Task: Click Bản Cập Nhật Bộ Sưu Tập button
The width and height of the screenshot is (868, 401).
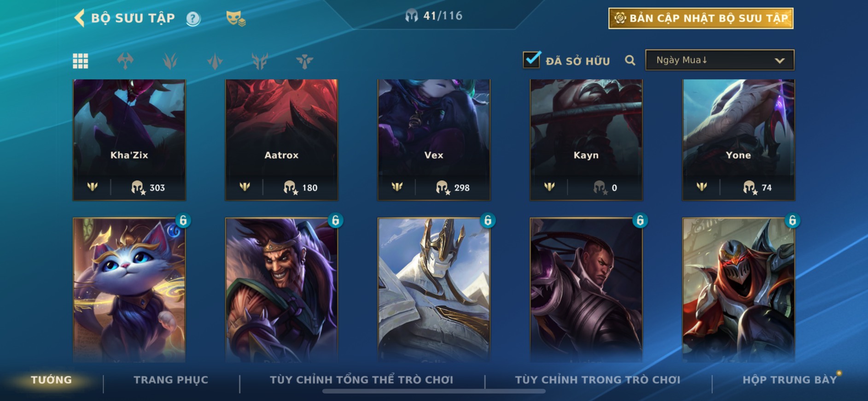Action: click(x=701, y=18)
